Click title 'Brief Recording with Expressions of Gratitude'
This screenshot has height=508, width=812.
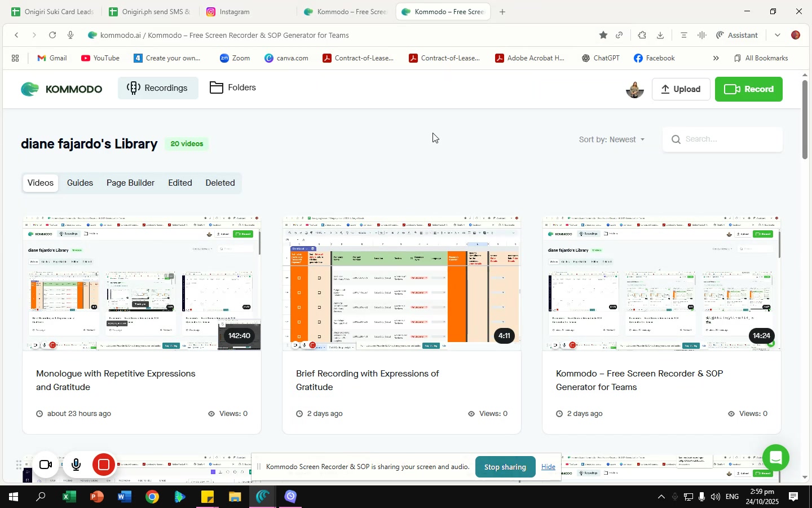[368, 380]
